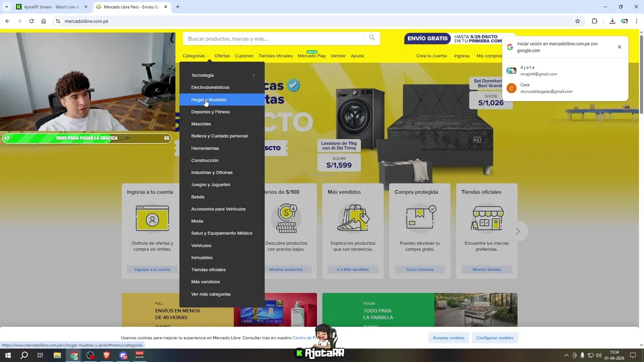Open the Vender link

pos(338,56)
